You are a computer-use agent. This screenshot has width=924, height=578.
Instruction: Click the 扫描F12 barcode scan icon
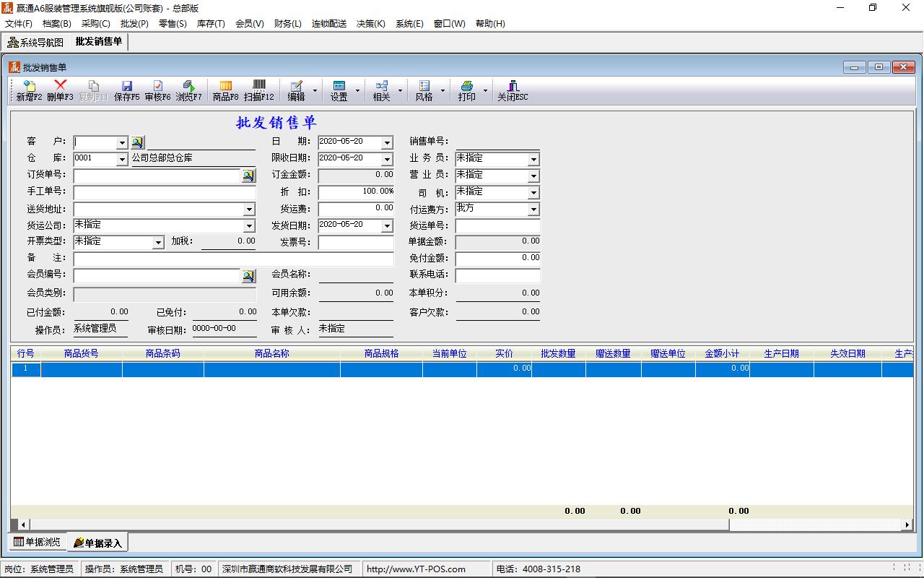point(258,90)
